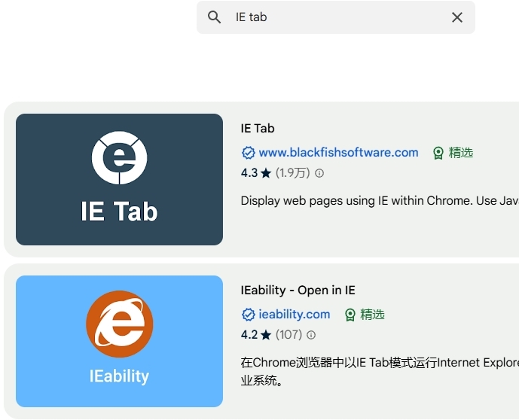Open the IE Tab extension title
Image resolution: width=519 pixels, height=420 pixels.
coord(258,128)
